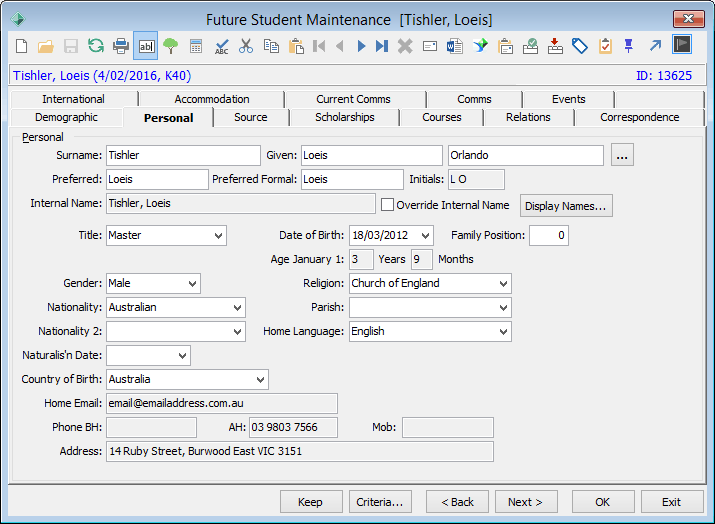This screenshot has width=715, height=524.
Task: Toggle the highlighted 'ab|' text field icon
Action: pyautogui.click(x=146, y=46)
